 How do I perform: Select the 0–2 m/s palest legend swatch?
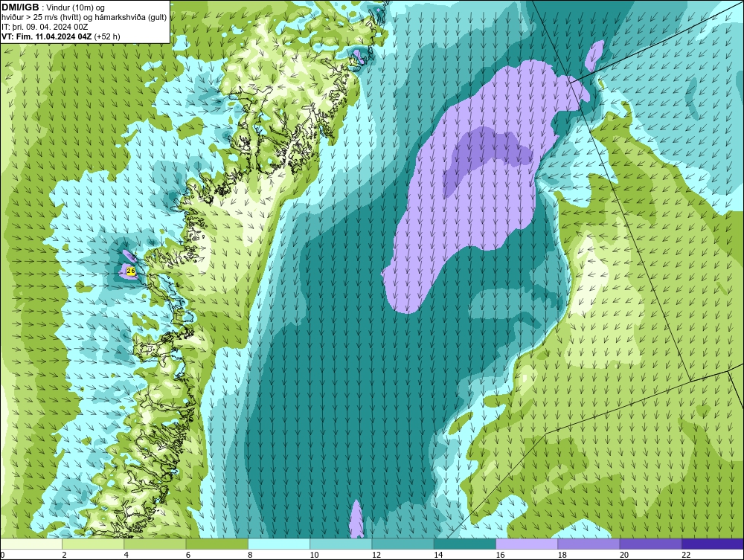click(x=31, y=544)
